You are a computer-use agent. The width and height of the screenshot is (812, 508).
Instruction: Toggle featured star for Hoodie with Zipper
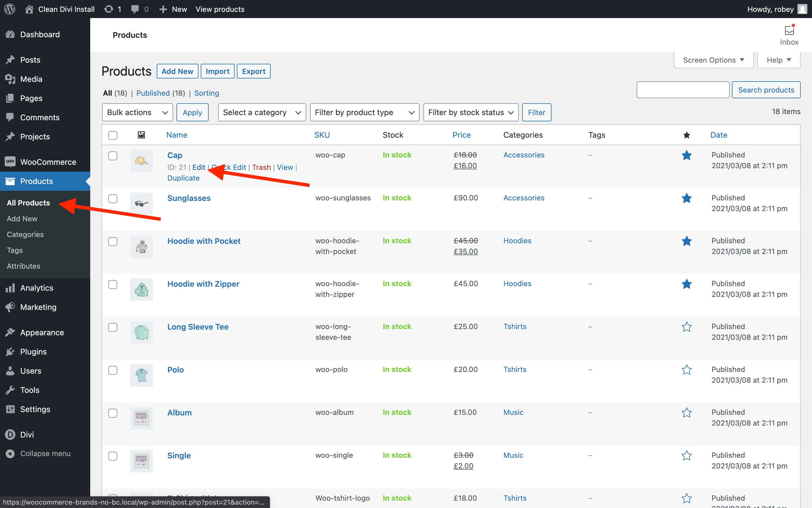[x=687, y=284]
